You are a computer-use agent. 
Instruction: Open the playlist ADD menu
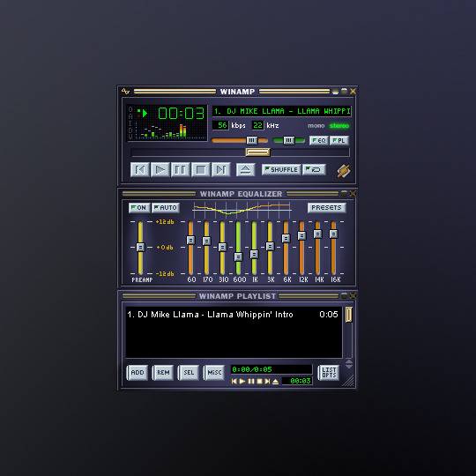pos(137,373)
